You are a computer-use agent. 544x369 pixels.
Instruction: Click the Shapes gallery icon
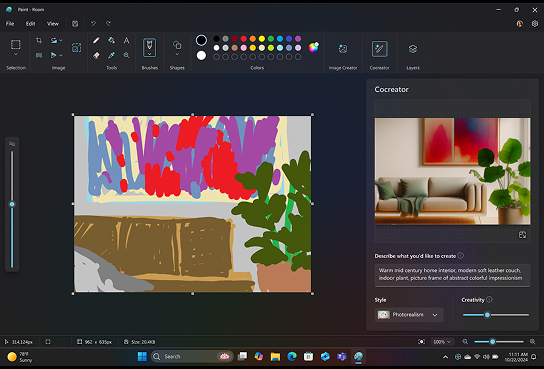177,45
